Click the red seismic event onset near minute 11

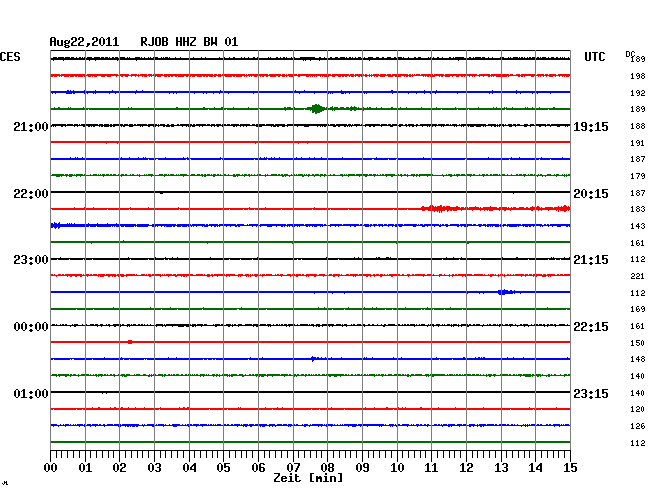[440, 208]
